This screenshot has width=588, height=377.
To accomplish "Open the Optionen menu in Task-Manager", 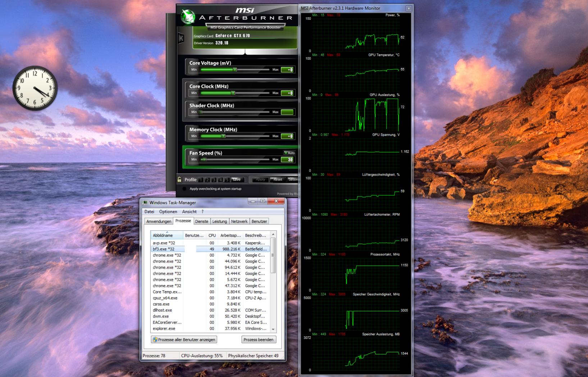I will pyautogui.click(x=168, y=212).
